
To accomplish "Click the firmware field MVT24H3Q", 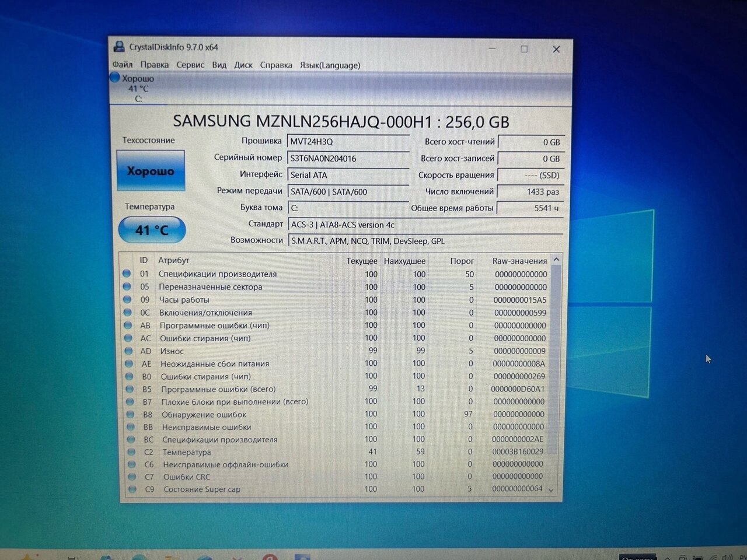I will coord(348,142).
